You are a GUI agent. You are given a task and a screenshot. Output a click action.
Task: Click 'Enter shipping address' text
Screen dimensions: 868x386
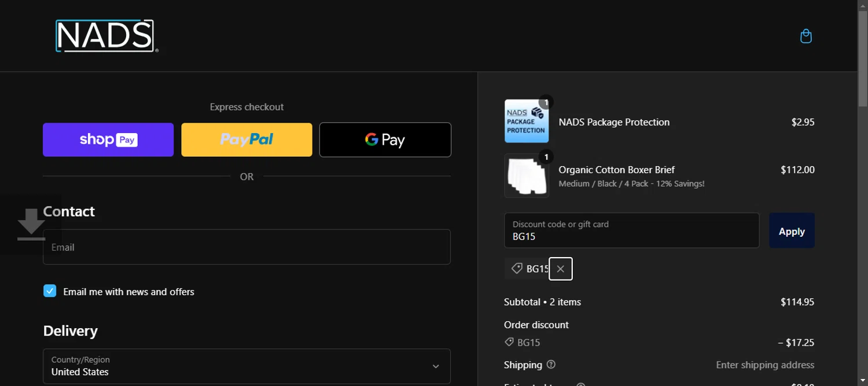click(x=765, y=365)
